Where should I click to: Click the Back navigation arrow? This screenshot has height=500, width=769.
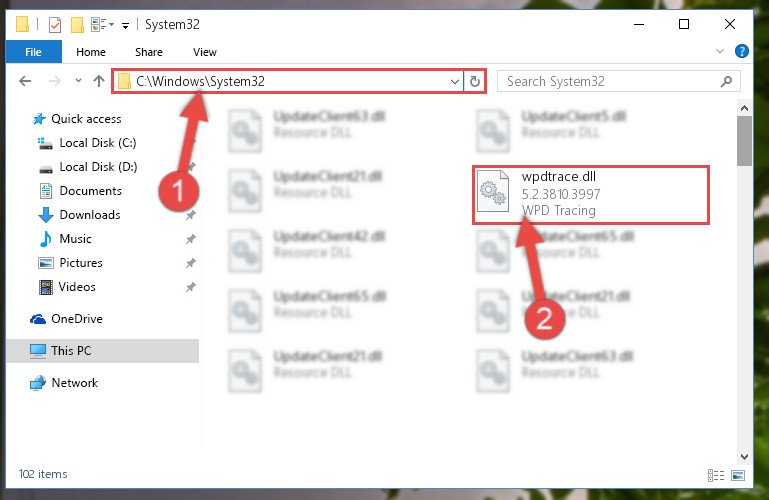coord(25,81)
